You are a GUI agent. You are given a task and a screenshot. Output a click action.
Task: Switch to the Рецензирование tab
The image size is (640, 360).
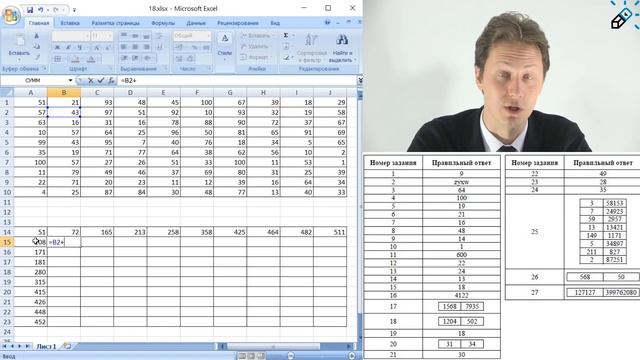[238, 23]
